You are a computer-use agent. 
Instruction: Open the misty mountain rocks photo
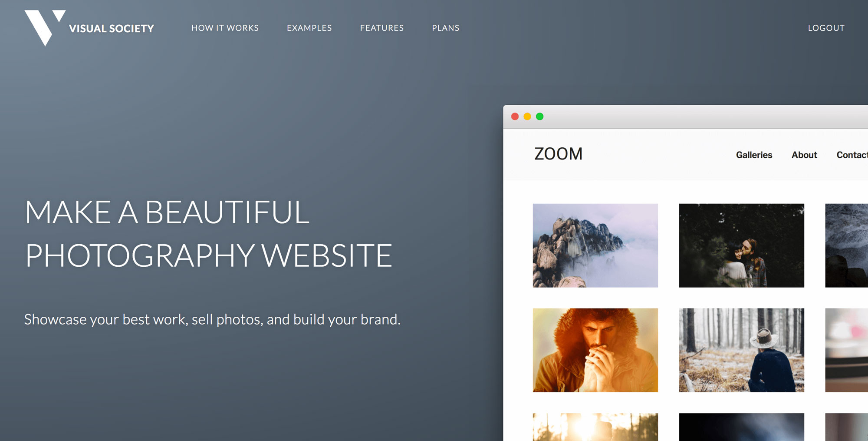595,245
